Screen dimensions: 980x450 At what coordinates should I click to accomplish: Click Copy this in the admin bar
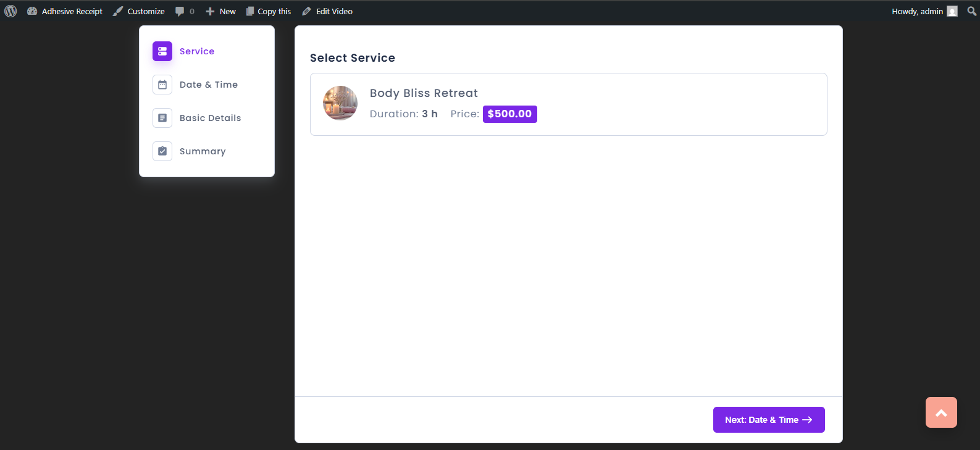click(274, 11)
